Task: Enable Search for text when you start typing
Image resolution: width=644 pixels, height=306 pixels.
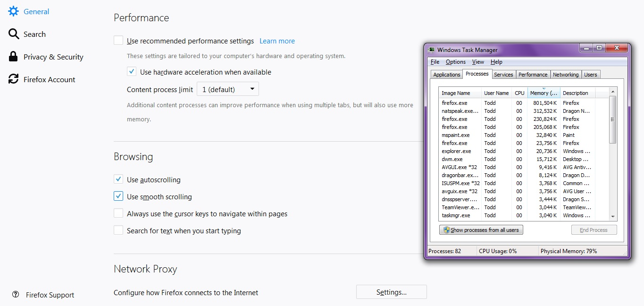Action: coord(118,230)
